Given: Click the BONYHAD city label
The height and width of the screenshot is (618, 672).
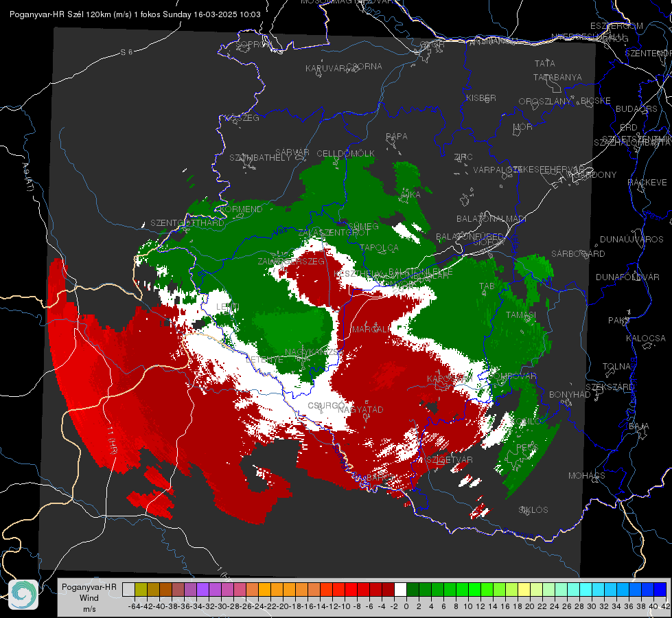Looking at the screenshot, I should 570,395.
